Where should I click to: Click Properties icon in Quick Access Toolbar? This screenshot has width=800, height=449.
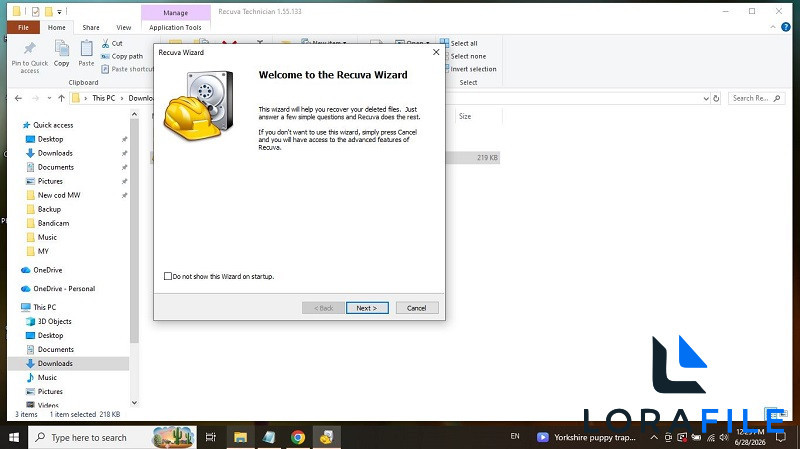[x=35, y=11]
